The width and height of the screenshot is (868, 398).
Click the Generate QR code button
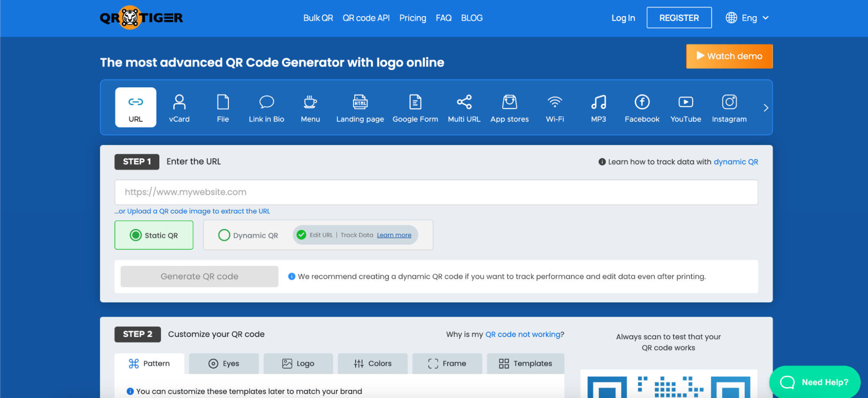[199, 276]
